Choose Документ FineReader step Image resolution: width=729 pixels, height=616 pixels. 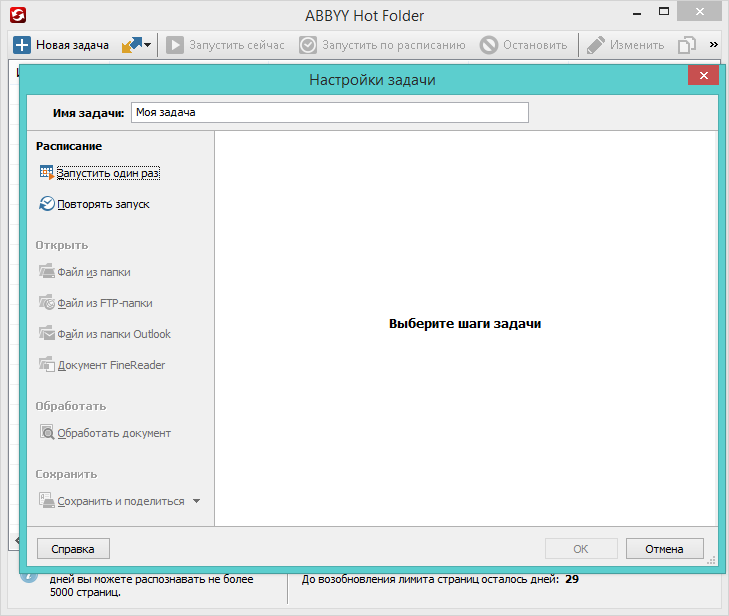click(111, 365)
